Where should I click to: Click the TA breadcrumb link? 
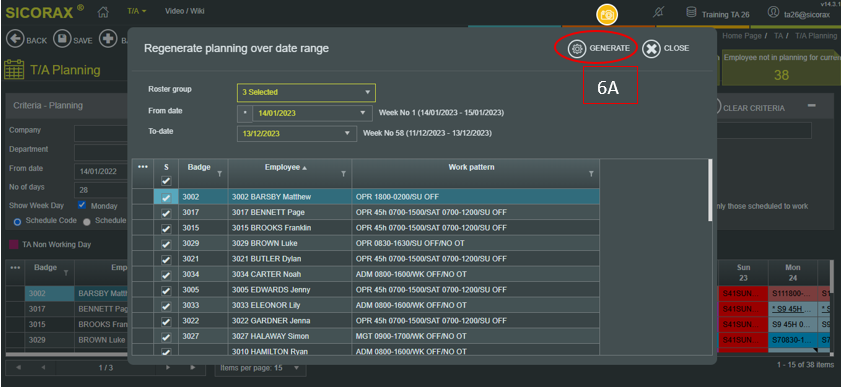(x=778, y=35)
